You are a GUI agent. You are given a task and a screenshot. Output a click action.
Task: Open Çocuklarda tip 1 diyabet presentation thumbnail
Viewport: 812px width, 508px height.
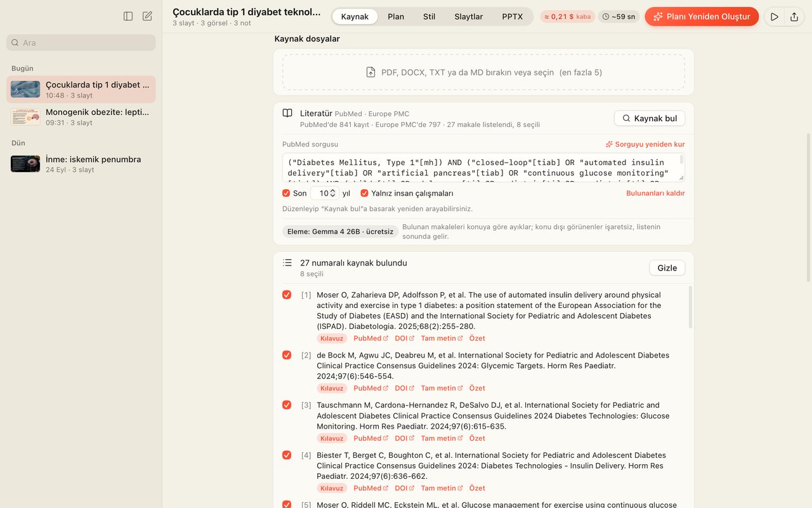click(x=25, y=90)
